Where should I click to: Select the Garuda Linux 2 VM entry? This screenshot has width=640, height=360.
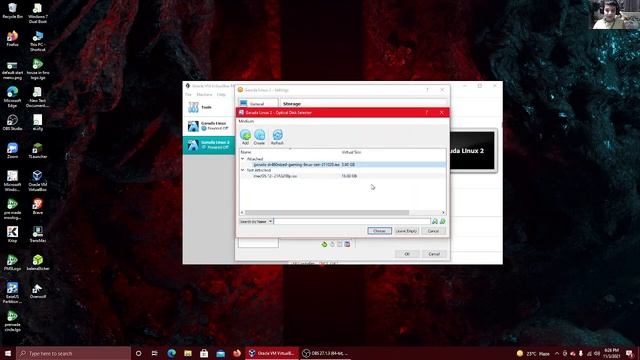tap(209, 144)
